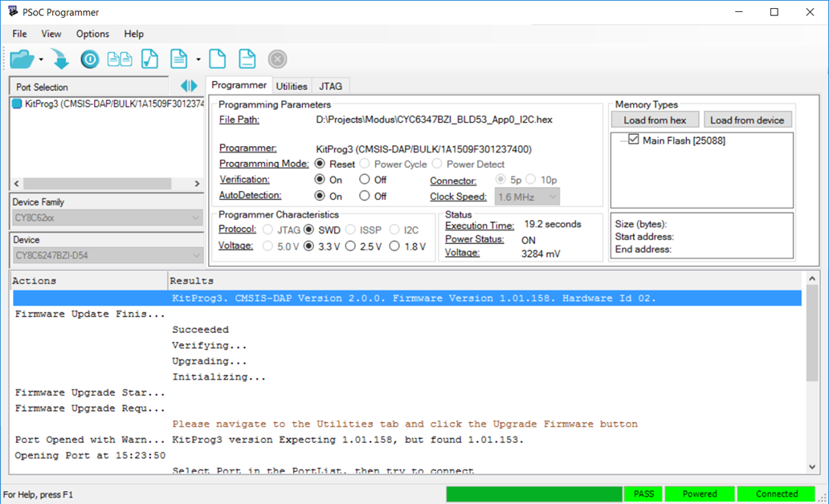
Task: Set AutoDetection to Off
Action: click(x=365, y=196)
